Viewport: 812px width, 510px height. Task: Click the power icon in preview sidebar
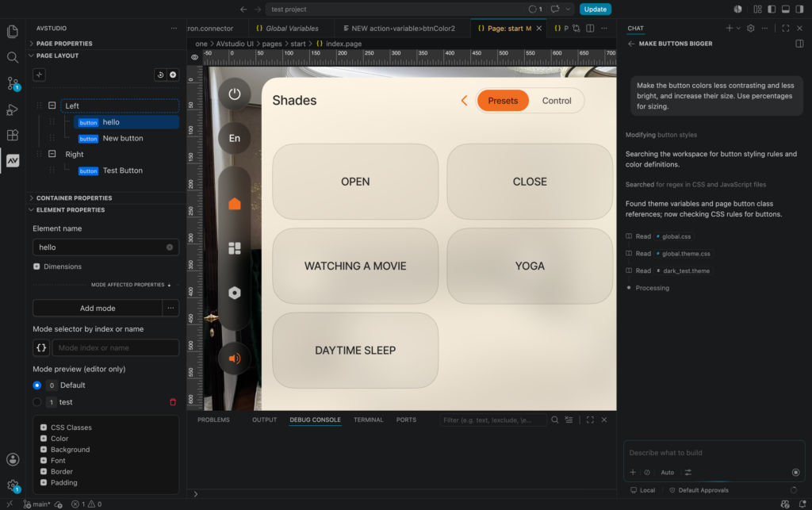coord(235,94)
